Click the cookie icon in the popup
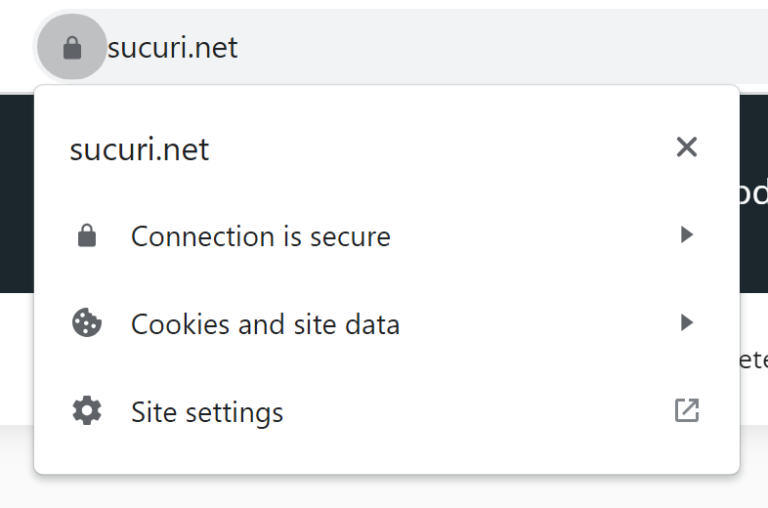Screen dimensions: 768x508 pos(87,323)
